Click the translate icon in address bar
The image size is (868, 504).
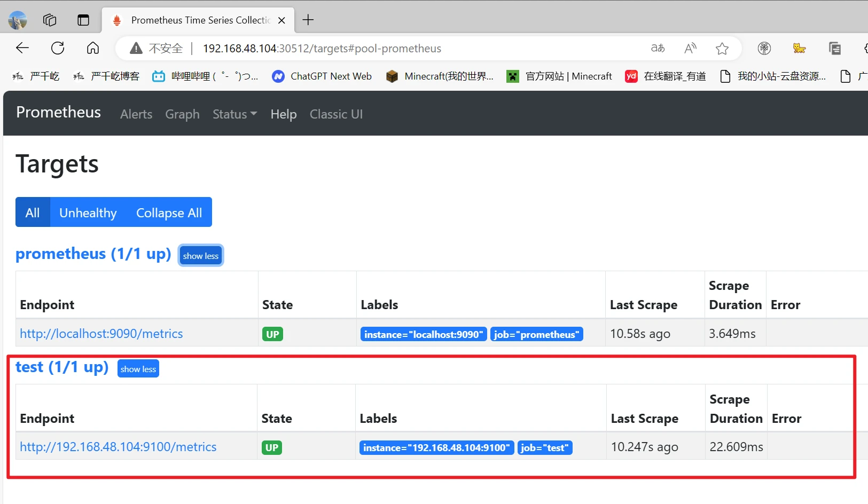(x=658, y=49)
